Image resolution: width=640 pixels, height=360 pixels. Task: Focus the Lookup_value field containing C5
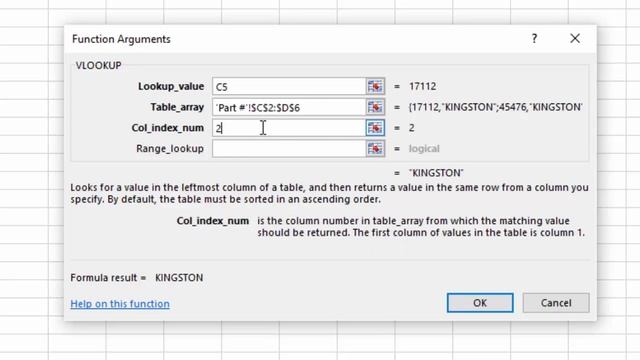[x=289, y=87]
